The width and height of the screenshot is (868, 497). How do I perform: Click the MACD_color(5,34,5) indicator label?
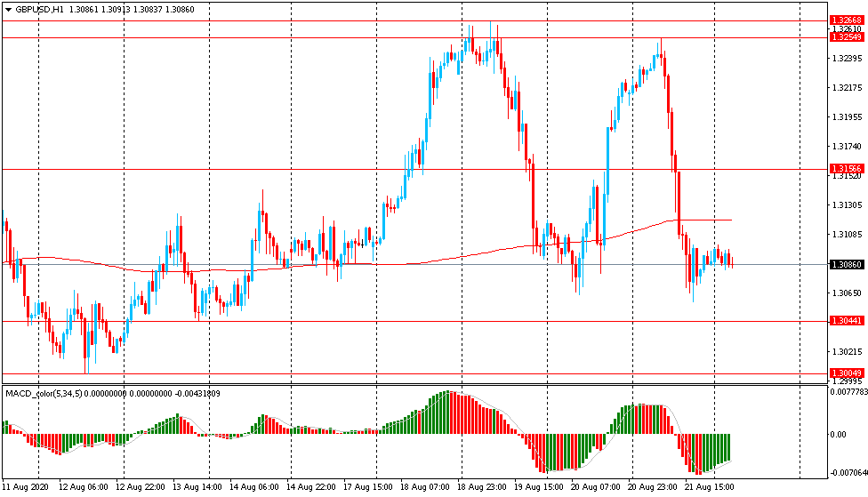point(44,394)
